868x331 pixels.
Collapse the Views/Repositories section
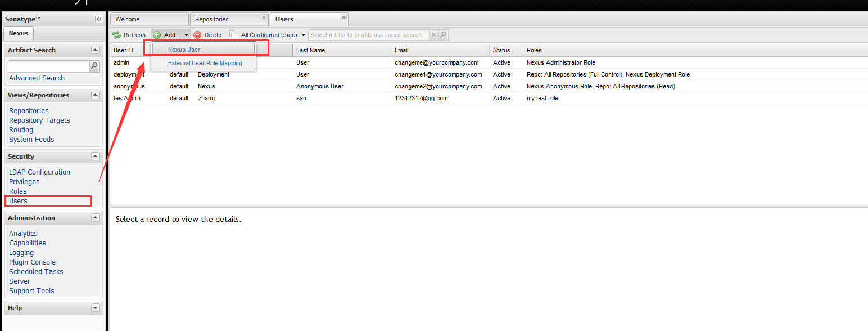(x=95, y=95)
